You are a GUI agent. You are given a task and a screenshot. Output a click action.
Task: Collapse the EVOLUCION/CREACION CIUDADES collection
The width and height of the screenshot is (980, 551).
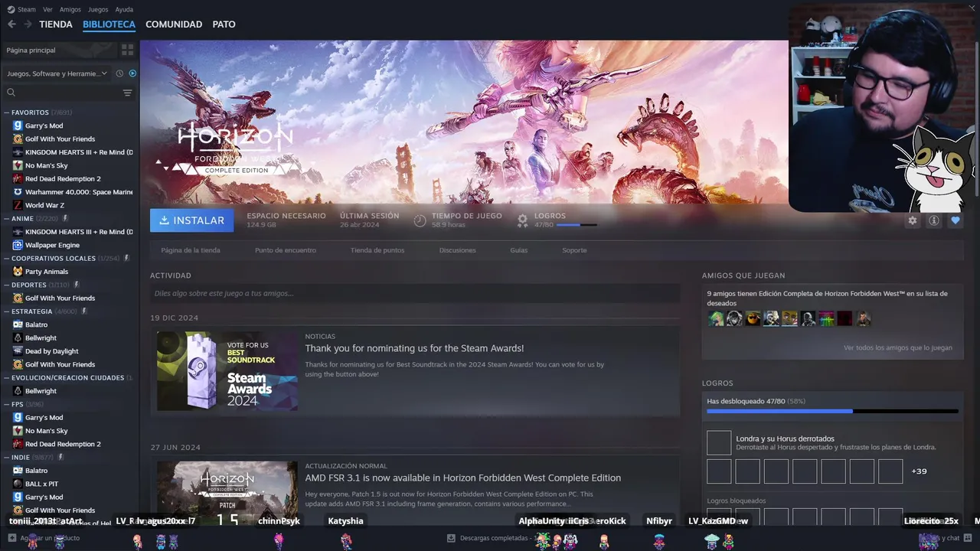[x=7, y=377]
